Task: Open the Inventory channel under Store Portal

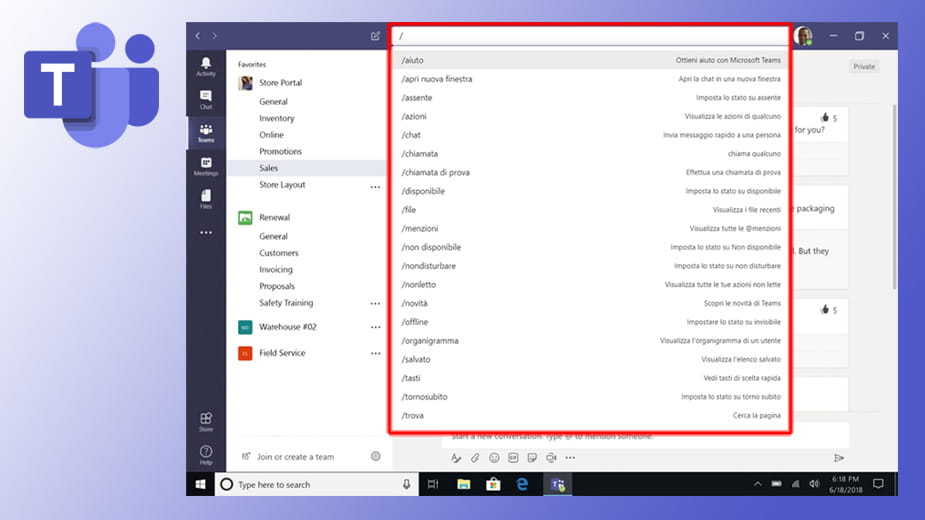Action: point(276,118)
